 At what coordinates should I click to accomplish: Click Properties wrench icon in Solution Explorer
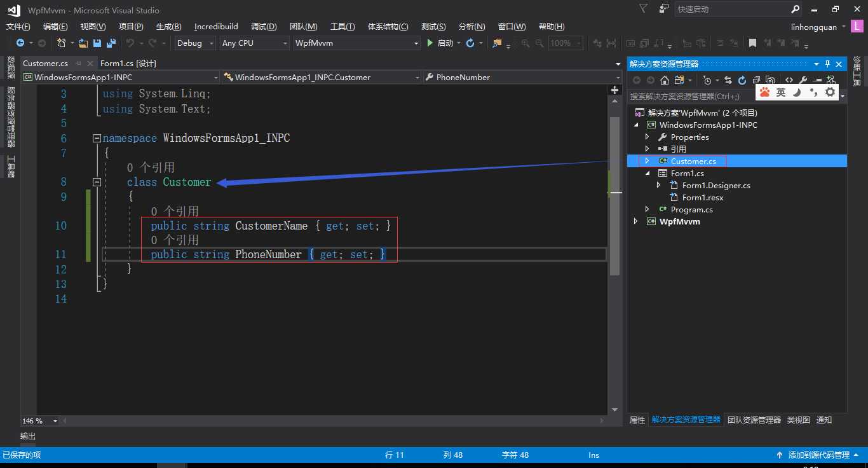pyautogui.click(x=803, y=80)
